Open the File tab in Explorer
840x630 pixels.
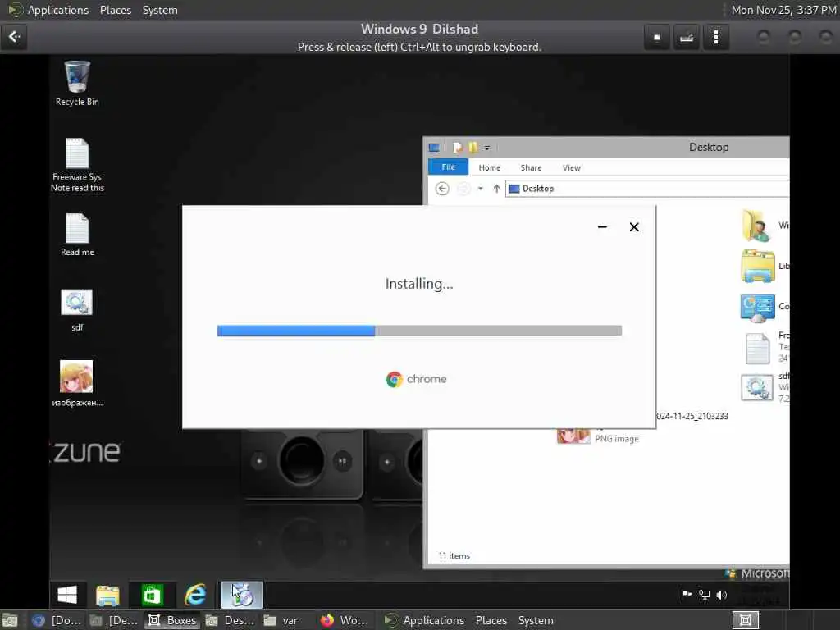click(x=449, y=167)
